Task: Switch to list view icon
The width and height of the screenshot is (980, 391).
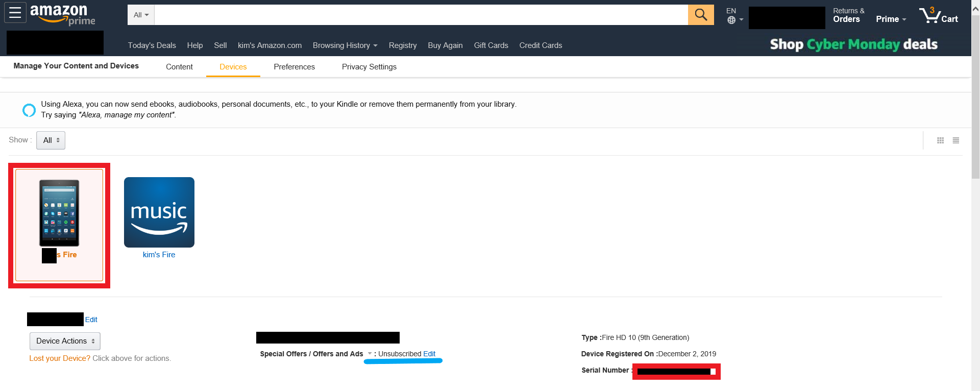Action: (956, 140)
